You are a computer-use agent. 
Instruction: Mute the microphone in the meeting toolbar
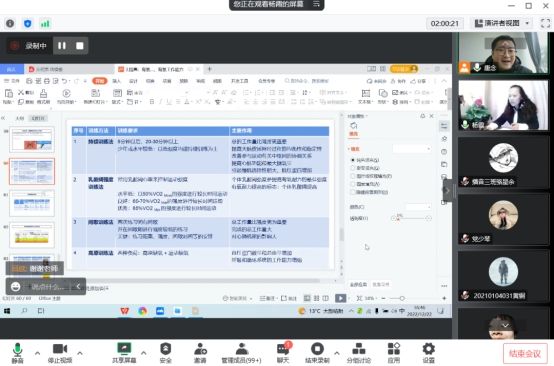[17, 353]
